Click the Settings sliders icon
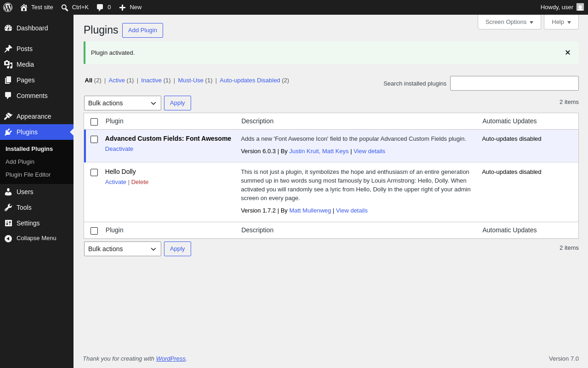 pos(8,223)
